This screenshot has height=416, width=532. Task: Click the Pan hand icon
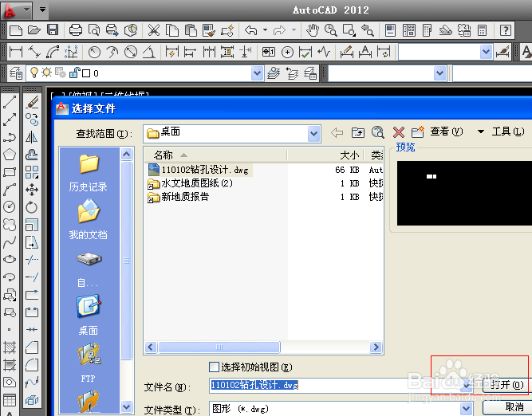[313, 30]
